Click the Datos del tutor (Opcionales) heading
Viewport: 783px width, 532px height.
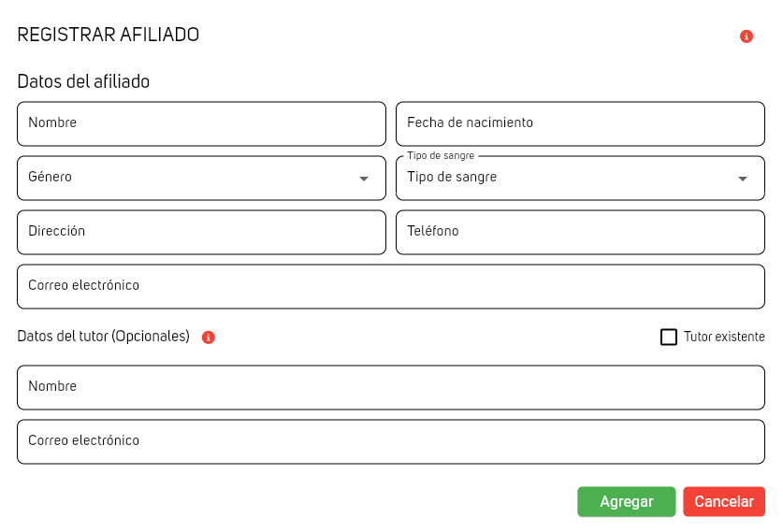(x=103, y=337)
